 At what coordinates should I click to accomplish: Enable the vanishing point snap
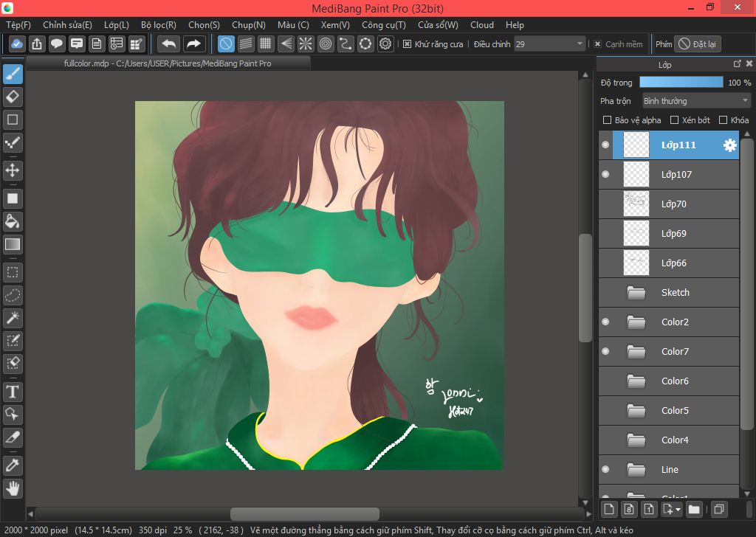tap(286, 44)
